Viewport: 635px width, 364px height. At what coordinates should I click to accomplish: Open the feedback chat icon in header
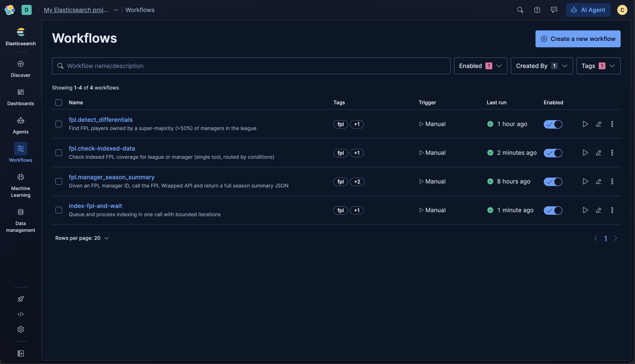554,10
